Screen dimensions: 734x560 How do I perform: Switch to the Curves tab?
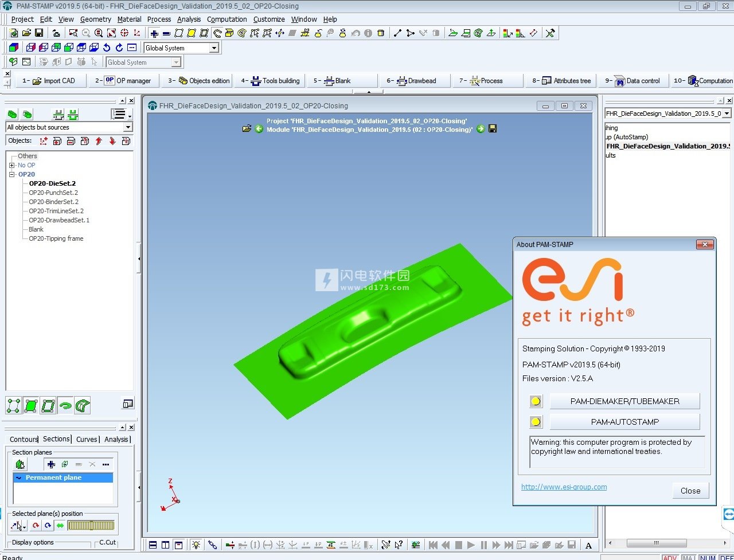[87, 439]
